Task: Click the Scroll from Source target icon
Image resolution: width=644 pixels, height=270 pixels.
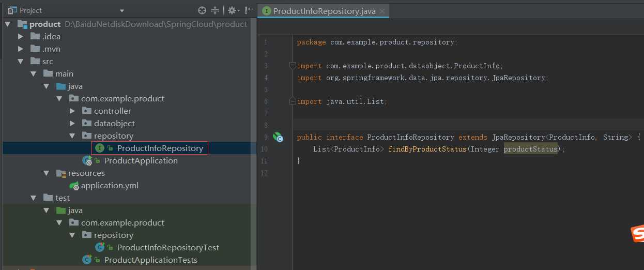Action: point(202,10)
